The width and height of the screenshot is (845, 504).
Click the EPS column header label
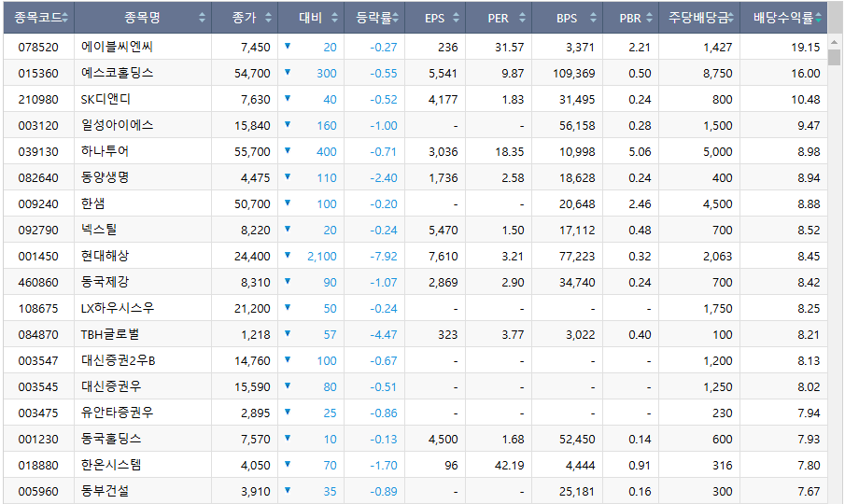tap(434, 19)
